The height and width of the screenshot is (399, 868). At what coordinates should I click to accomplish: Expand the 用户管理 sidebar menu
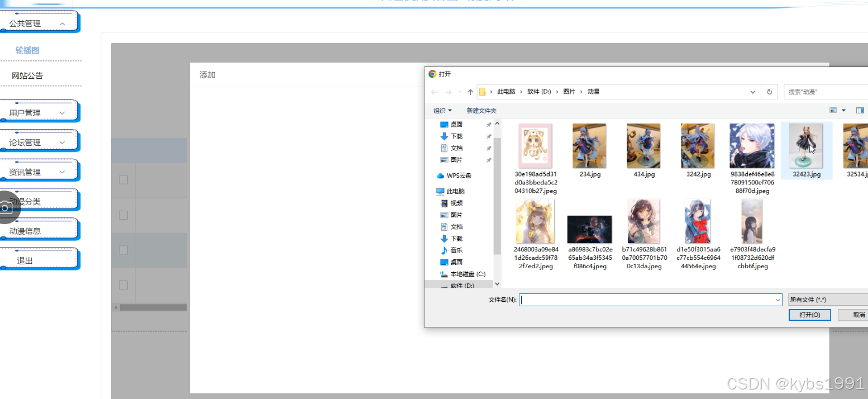(x=39, y=112)
